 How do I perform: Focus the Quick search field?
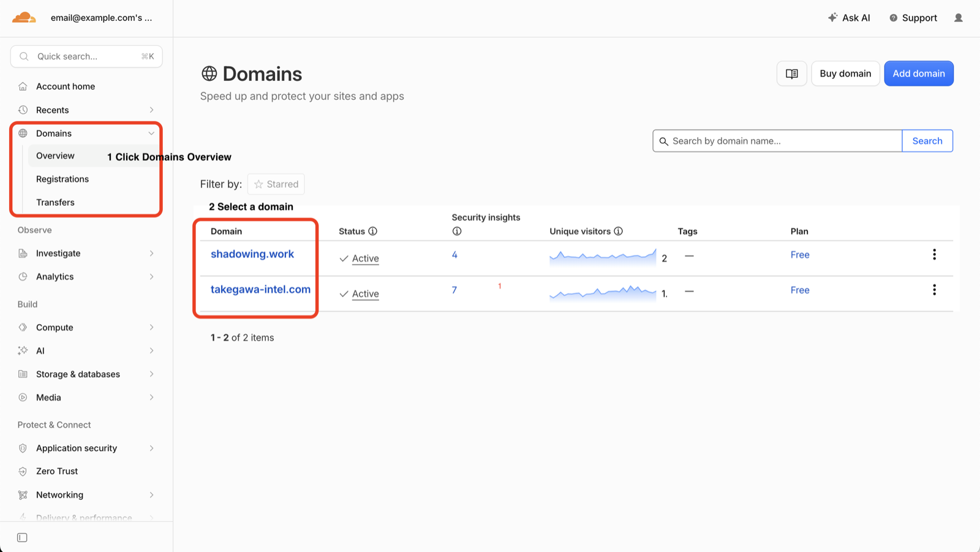(86, 56)
